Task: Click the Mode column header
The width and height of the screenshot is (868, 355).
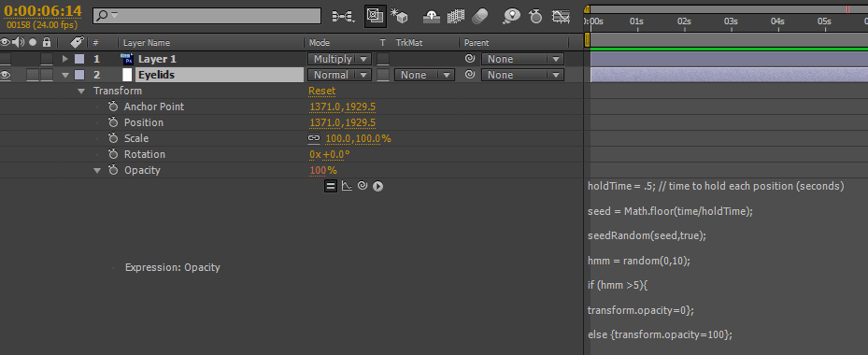Action: (320, 43)
